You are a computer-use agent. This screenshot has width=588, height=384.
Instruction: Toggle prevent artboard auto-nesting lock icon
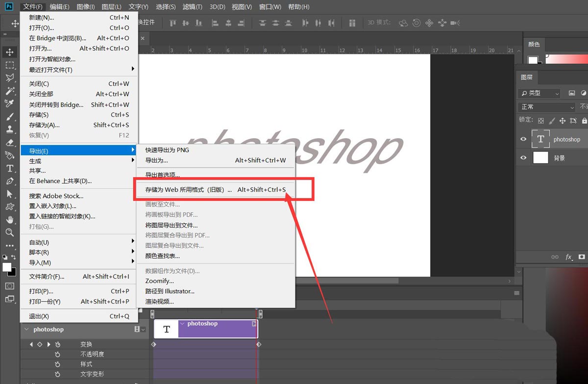(573, 120)
